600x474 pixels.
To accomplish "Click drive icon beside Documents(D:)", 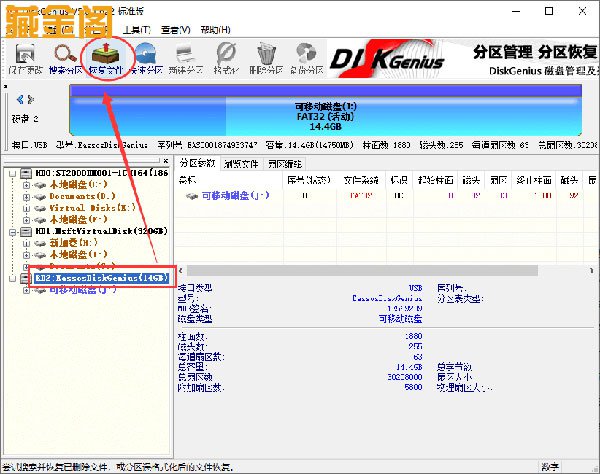I will click(x=40, y=197).
